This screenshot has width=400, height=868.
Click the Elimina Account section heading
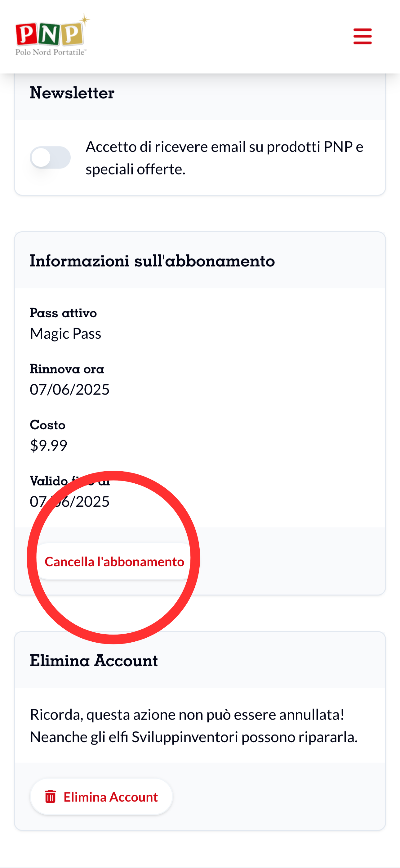(x=94, y=660)
